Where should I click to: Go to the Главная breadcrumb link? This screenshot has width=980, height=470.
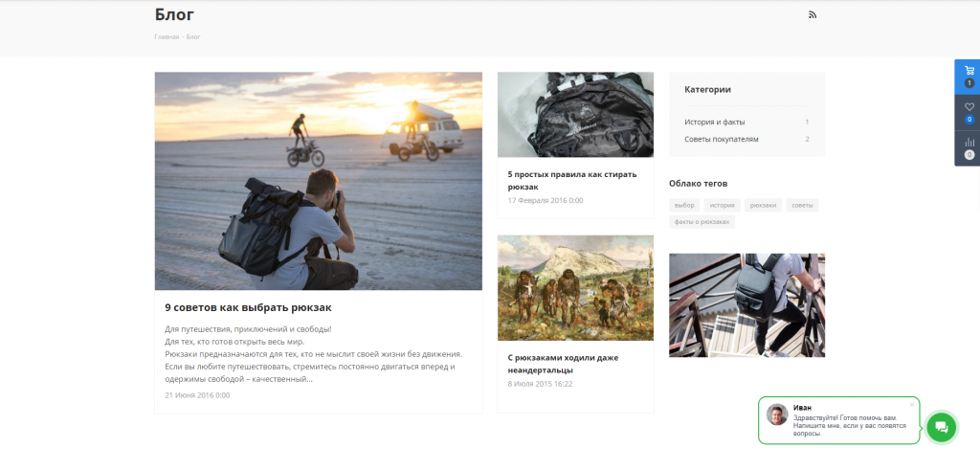167,37
